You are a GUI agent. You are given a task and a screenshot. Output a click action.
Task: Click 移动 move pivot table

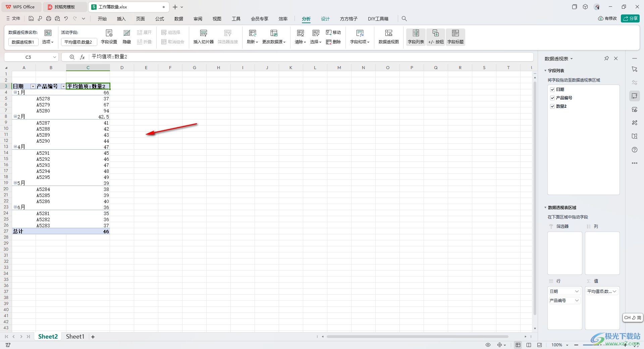coord(333,33)
